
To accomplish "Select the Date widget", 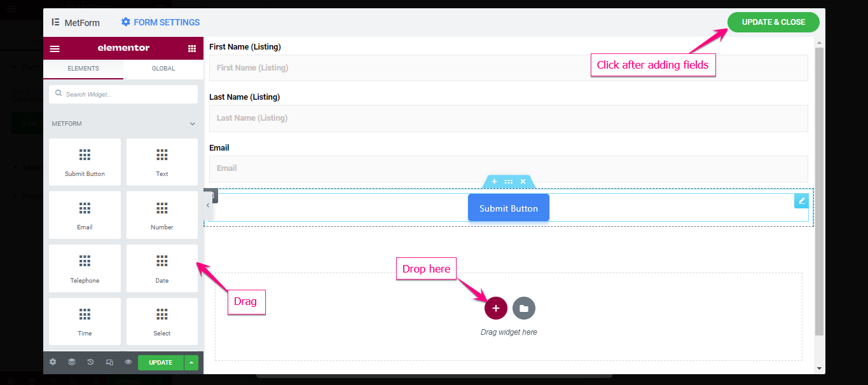I will click(x=162, y=269).
